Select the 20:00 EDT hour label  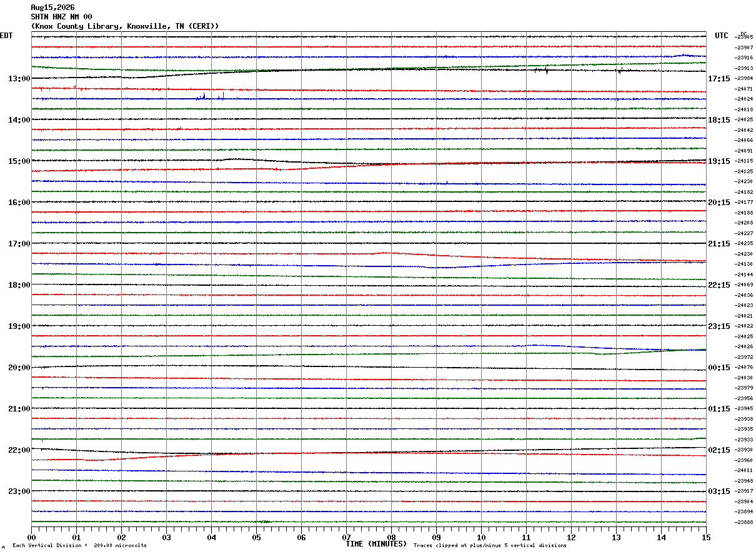click(x=19, y=368)
